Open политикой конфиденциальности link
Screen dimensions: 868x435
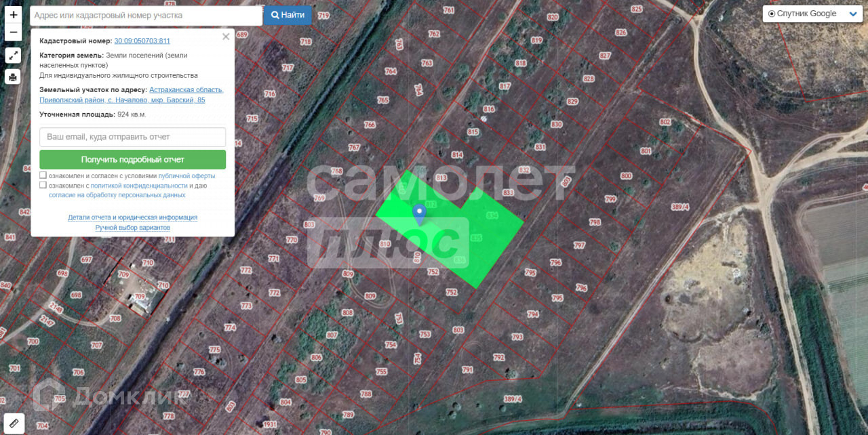tap(139, 186)
